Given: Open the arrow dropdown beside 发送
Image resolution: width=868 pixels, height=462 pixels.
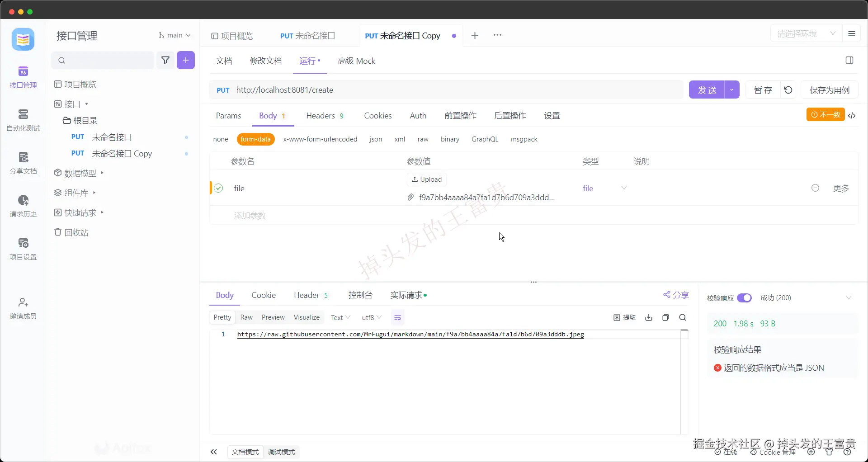Looking at the screenshot, I should [x=731, y=90].
